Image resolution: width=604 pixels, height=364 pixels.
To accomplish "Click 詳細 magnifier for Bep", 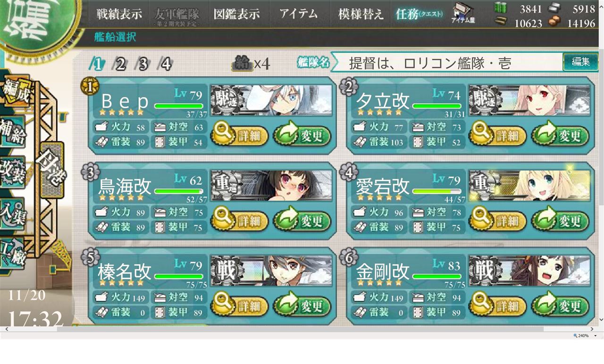I will (x=239, y=136).
